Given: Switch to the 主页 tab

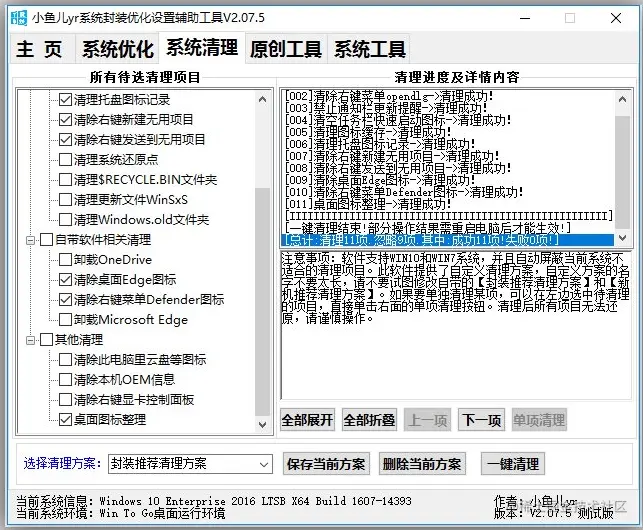Looking at the screenshot, I should click(43, 49).
